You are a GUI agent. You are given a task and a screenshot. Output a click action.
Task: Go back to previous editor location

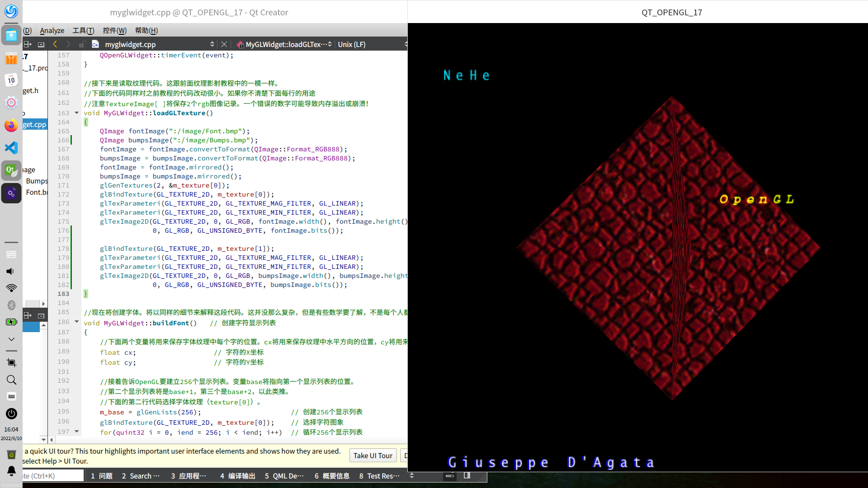click(x=55, y=44)
